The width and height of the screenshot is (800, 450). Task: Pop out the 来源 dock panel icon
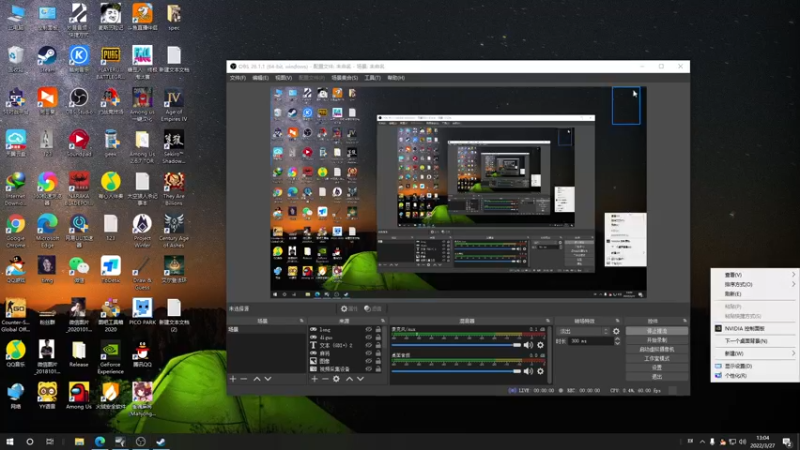click(x=383, y=321)
